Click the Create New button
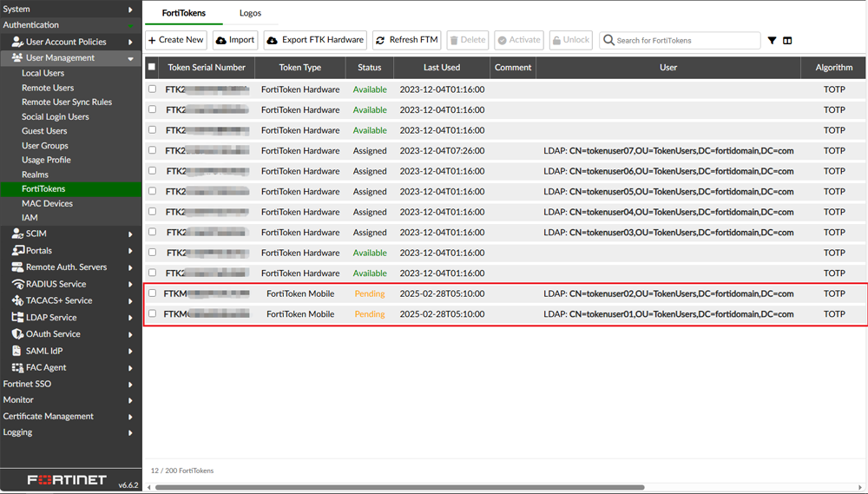868x494 pixels. (x=176, y=40)
